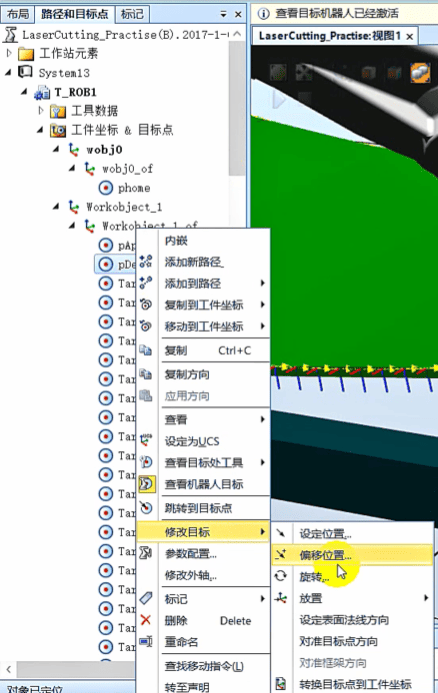Expand the 工作站元素 folder
Viewport: 438px width, 693px height.
9,53
